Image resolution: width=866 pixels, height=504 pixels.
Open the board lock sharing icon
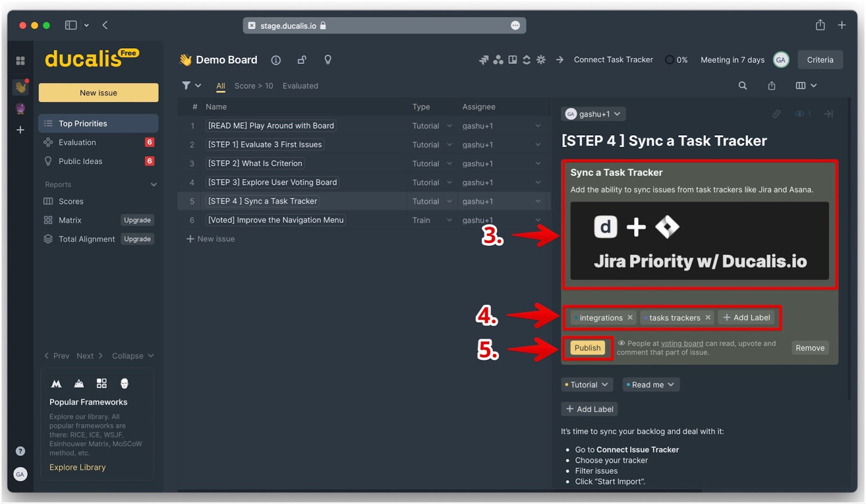tap(302, 60)
